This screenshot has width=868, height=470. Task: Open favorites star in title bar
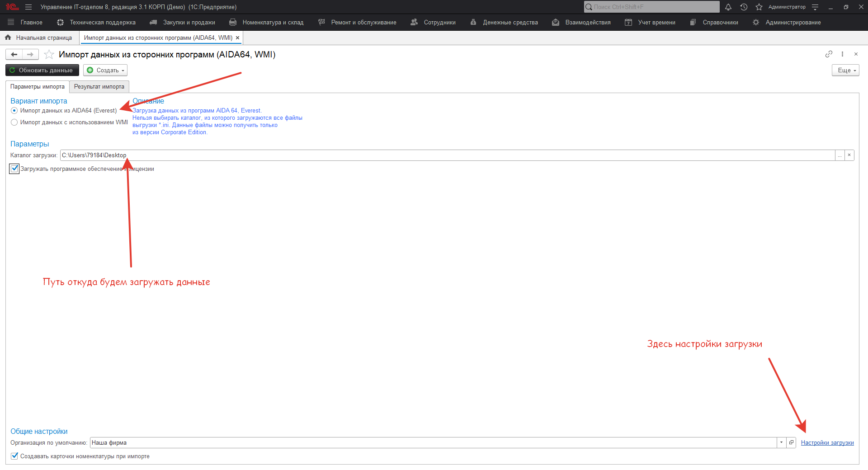click(x=759, y=7)
